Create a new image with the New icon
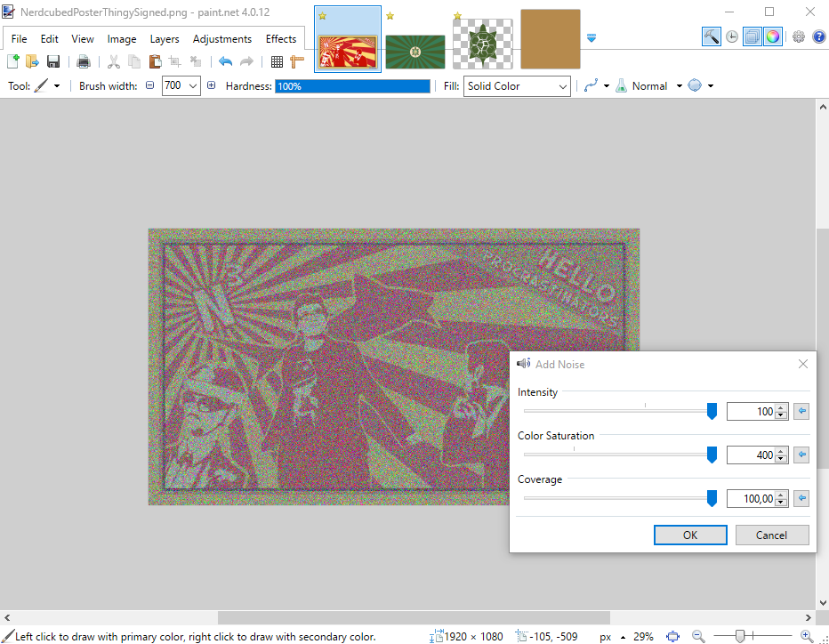The width and height of the screenshot is (829, 644). [13, 61]
